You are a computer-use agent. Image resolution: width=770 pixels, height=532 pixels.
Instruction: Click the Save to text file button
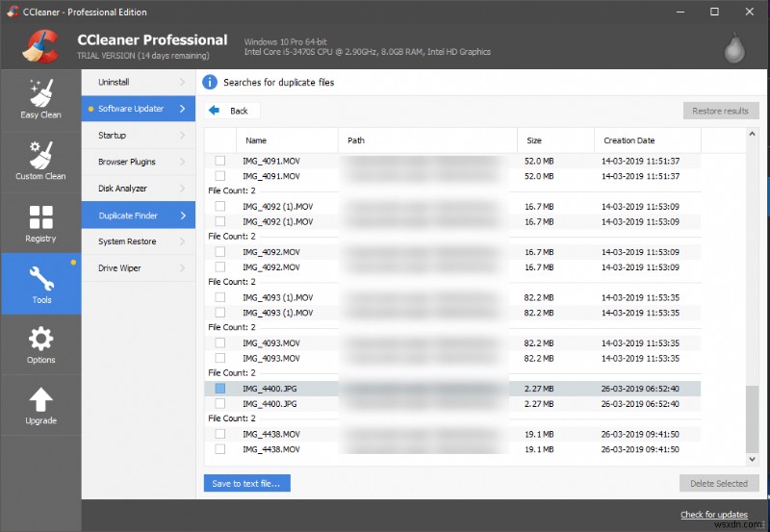click(246, 483)
